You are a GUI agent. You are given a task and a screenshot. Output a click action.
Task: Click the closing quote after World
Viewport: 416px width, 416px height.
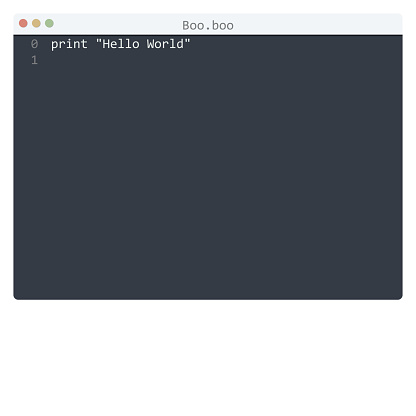pos(187,42)
